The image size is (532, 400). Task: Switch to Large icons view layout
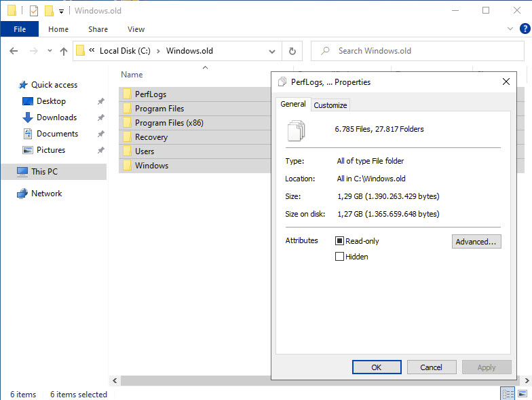click(x=522, y=394)
